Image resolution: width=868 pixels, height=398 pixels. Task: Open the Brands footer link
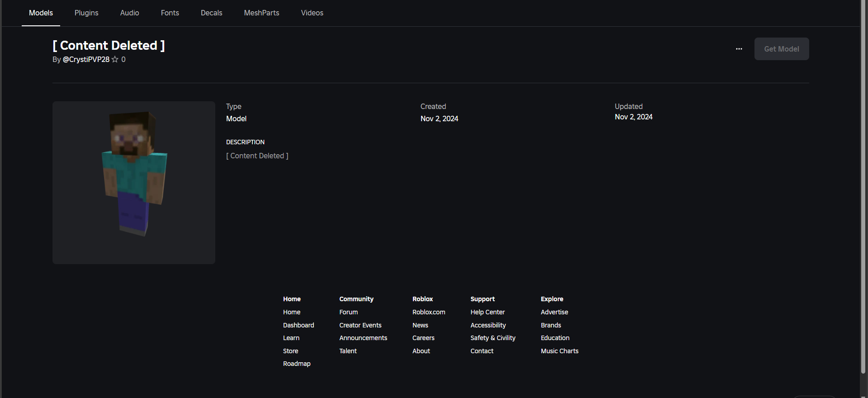551,325
